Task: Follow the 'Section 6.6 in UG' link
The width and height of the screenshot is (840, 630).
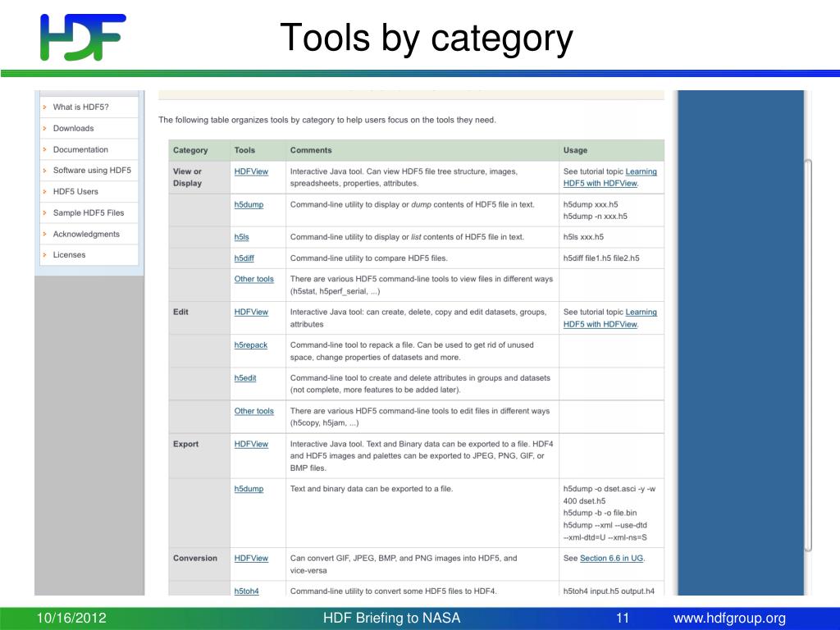Action: coord(611,558)
